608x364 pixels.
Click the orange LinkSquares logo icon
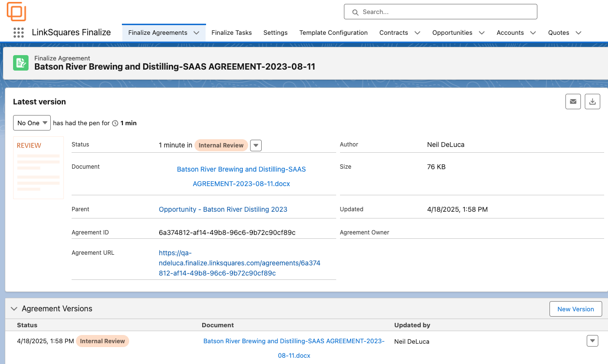point(16,12)
